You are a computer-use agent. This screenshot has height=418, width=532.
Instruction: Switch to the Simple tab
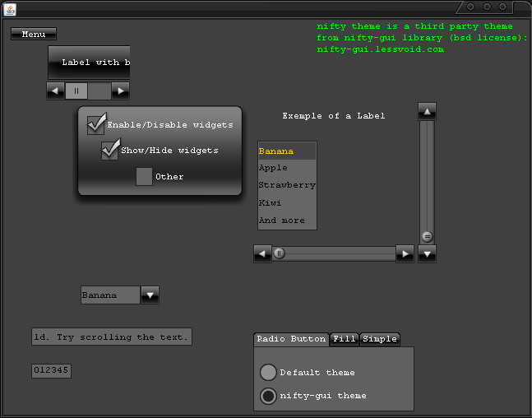379,339
